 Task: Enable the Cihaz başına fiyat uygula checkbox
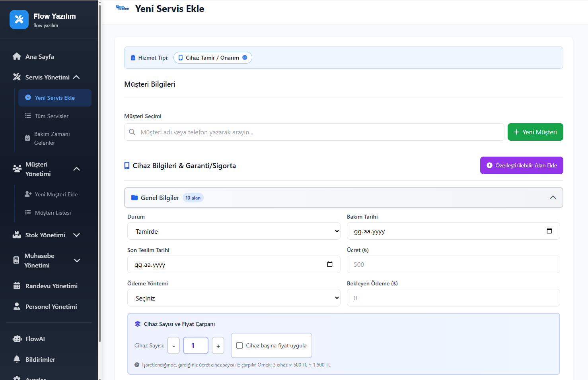pyautogui.click(x=239, y=345)
